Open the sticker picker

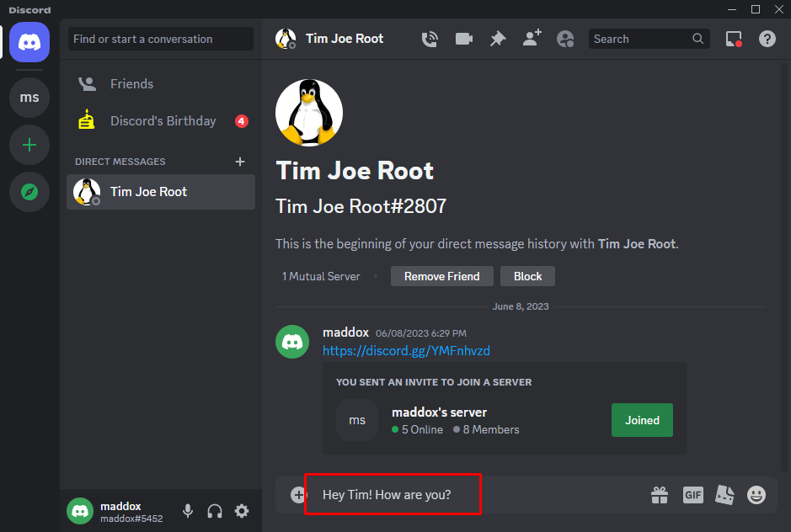click(725, 495)
